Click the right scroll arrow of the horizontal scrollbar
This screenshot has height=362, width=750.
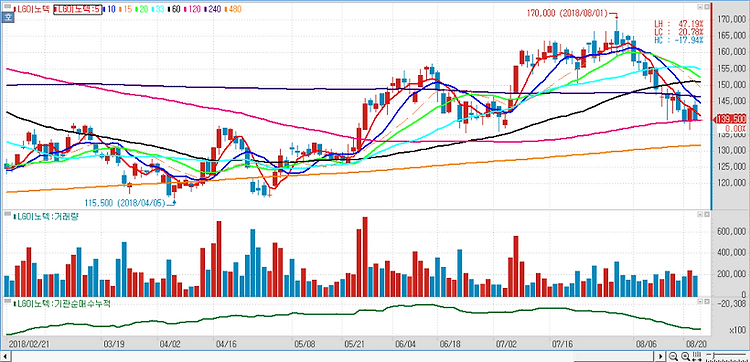click(x=661, y=356)
